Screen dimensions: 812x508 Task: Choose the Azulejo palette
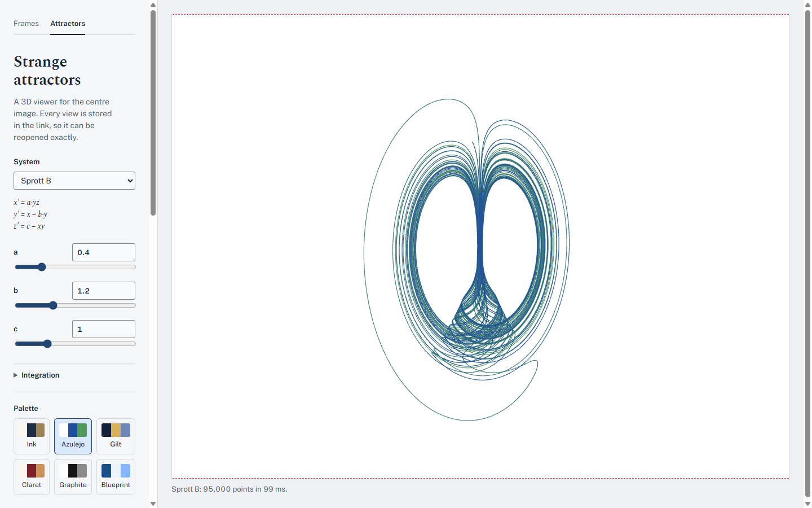[73, 436]
